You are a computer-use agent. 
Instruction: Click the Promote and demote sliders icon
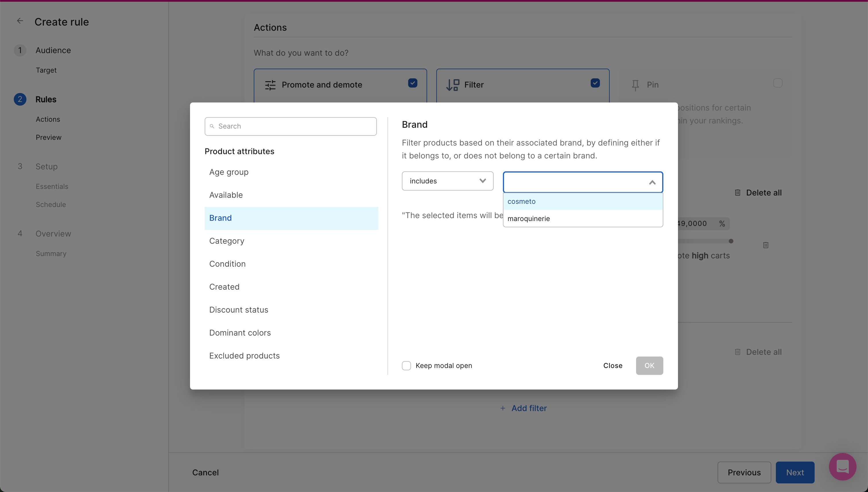click(x=270, y=85)
